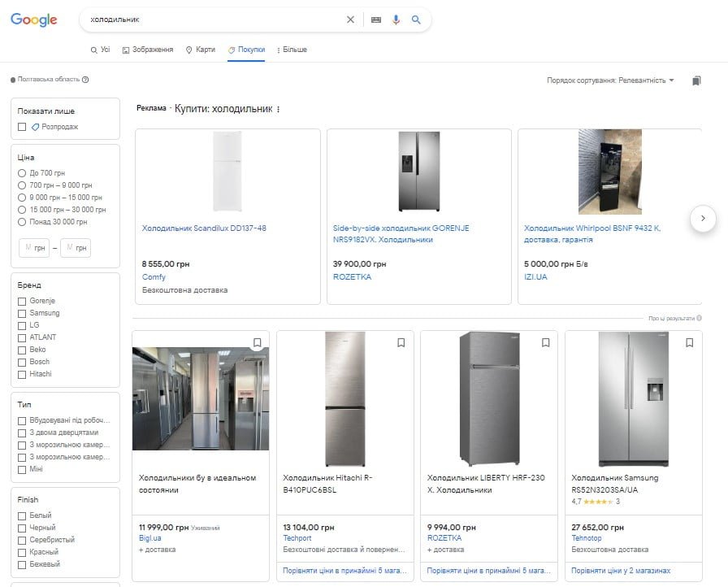Check the Hitachi brand filter

click(22, 374)
